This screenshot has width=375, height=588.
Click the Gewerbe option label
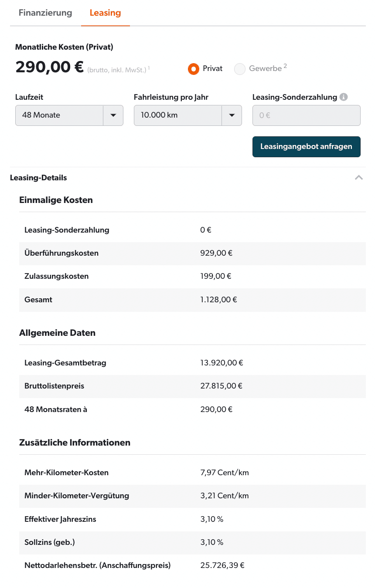tap(265, 69)
